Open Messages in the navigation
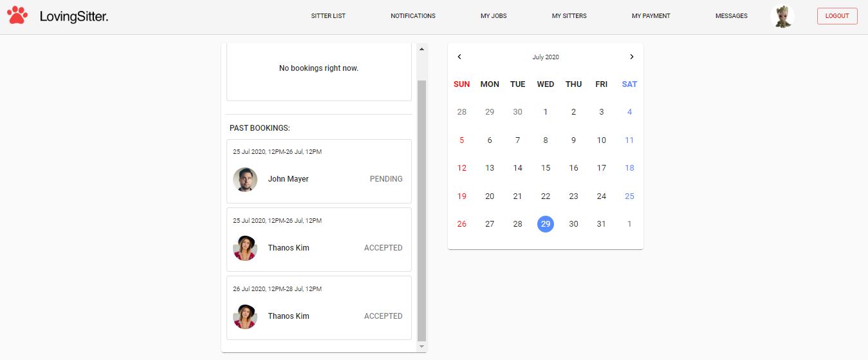Image resolution: width=868 pixels, height=360 pixels. [732, 16]
